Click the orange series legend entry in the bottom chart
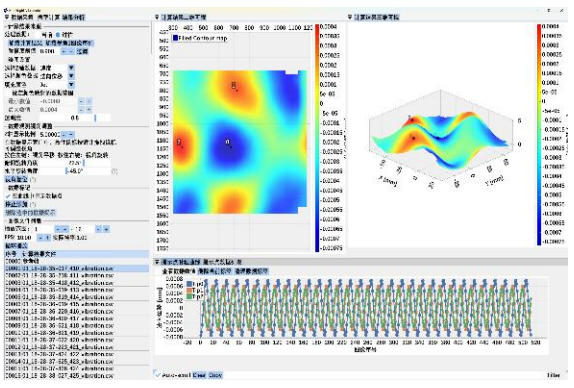This screenshot has height=388, width=574. (x=194, y=290)
